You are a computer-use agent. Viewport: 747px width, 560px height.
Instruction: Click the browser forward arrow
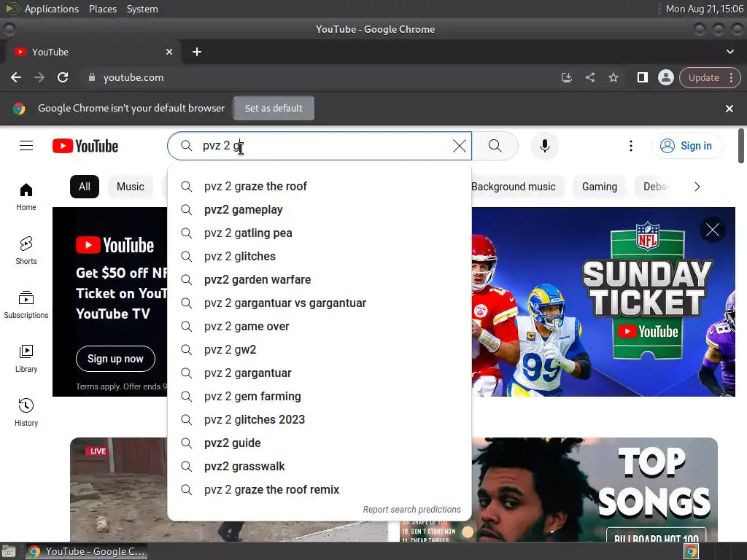click(39, 77)
